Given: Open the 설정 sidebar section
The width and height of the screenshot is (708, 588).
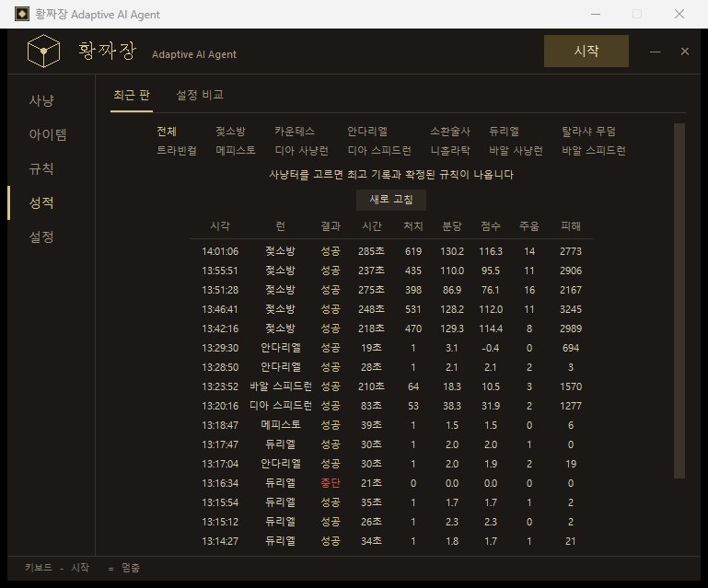Looking at the screenshot, I should (x=41, y=236).
